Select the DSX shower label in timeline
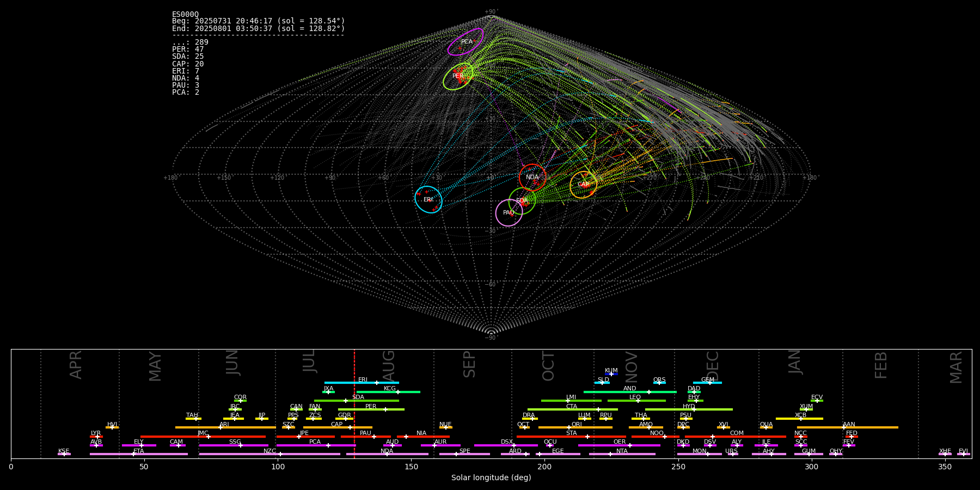The width and height of the screenshot is (980, 490). (x=507, y=442)
